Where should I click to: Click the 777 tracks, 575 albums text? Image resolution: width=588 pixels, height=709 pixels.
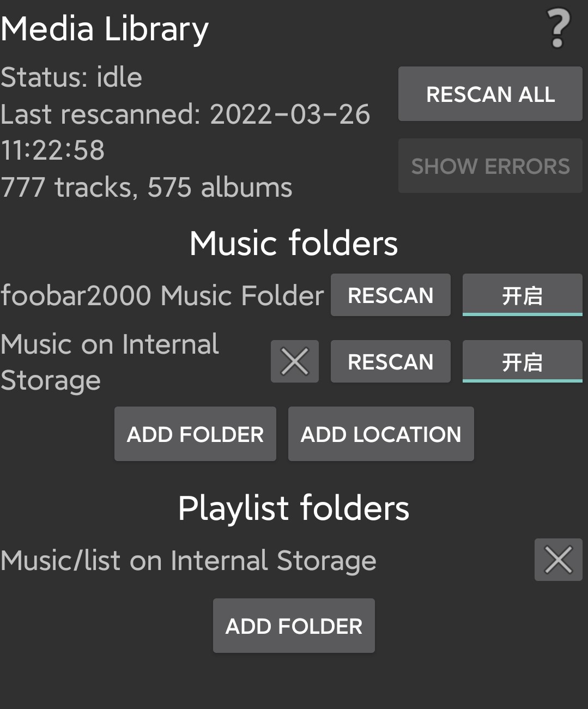[x=146, y=187]
